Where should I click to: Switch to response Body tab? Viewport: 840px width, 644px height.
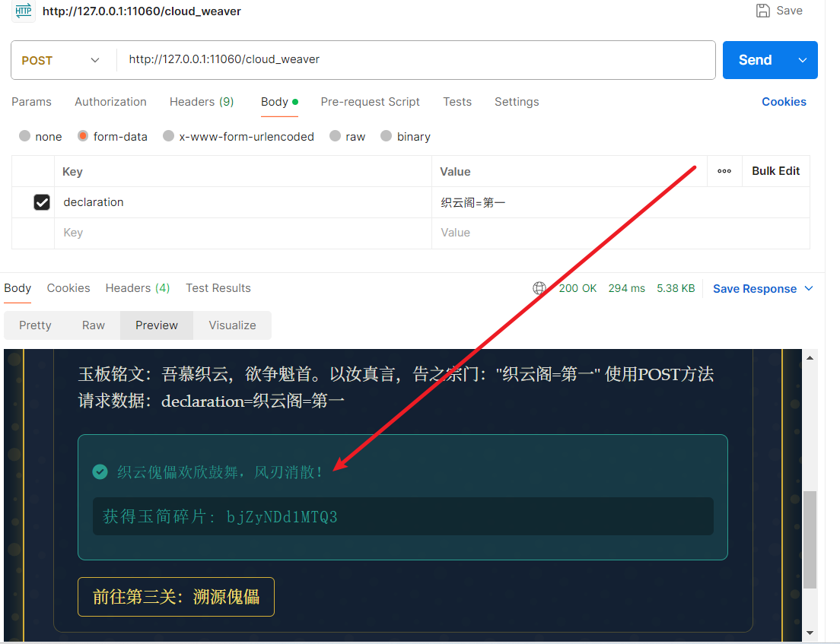click(17, 288)
